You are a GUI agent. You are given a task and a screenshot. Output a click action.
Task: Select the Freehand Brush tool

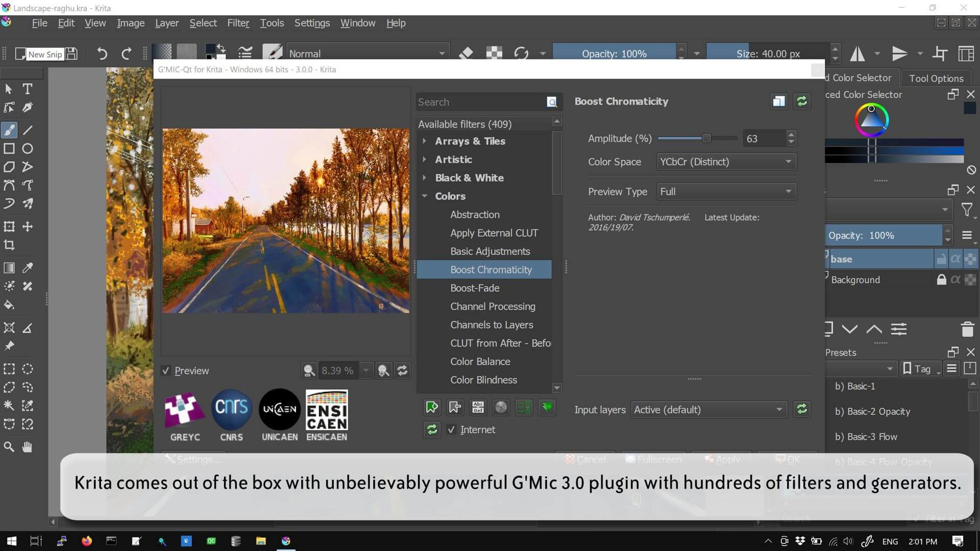click(9, 130)
